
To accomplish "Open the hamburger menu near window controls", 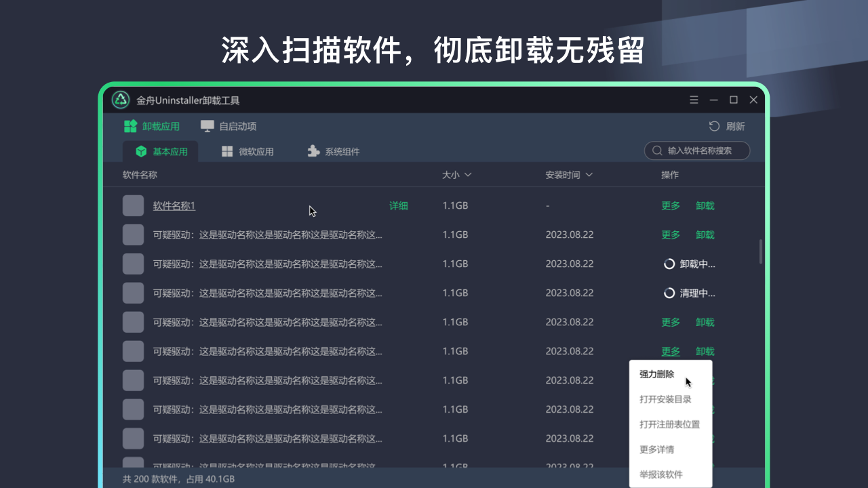I will (694, 100).
